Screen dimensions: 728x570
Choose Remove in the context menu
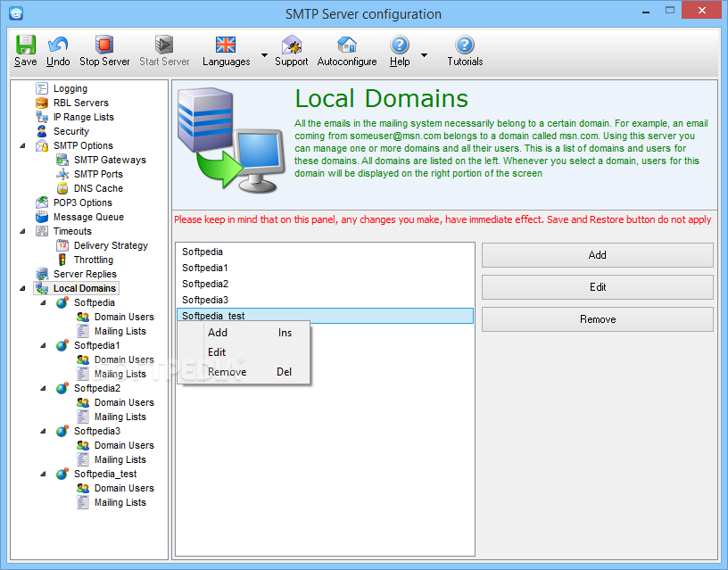pos(244,372)
